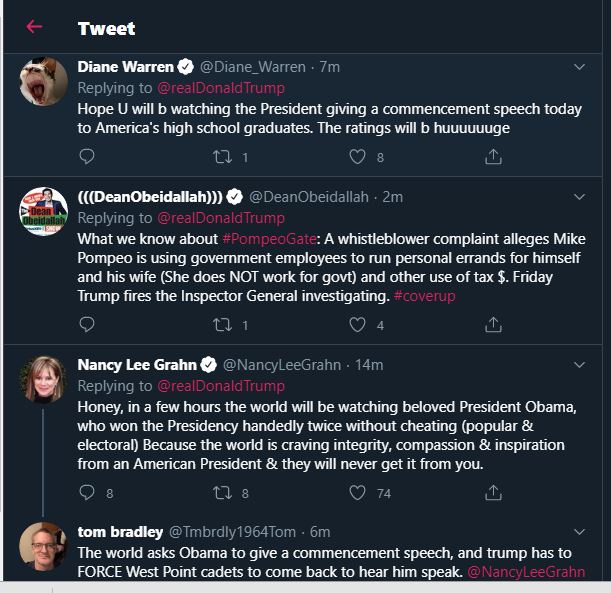The width and height of the screenshot is (611, 593).
Task: Follow the #coverup hashtag link
Action: [429, 296]
